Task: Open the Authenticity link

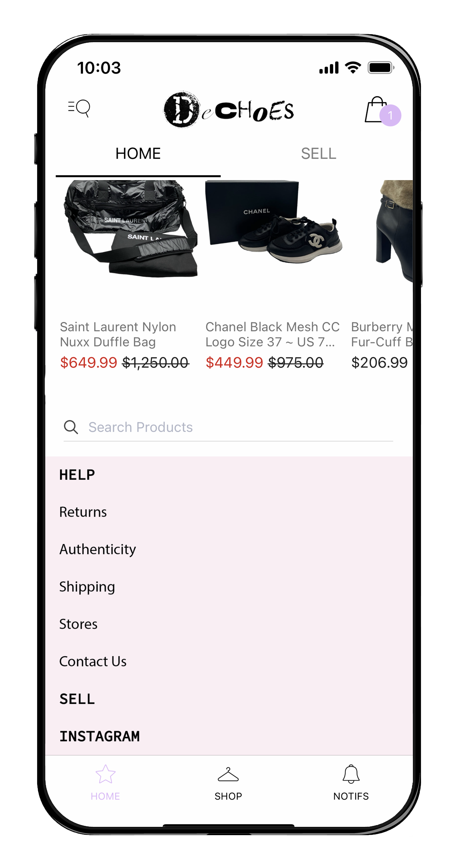Action: tap(98, 549)
